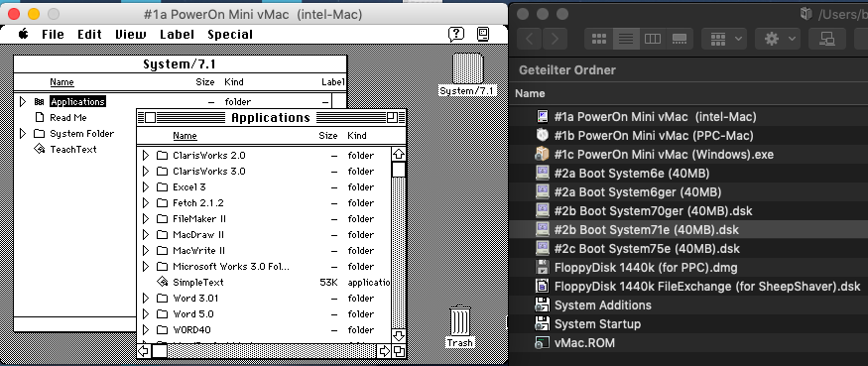This screenshot has width=868, height=366.
Task: Sort Finder list by Name column header
Action: [x=530, y=93]
